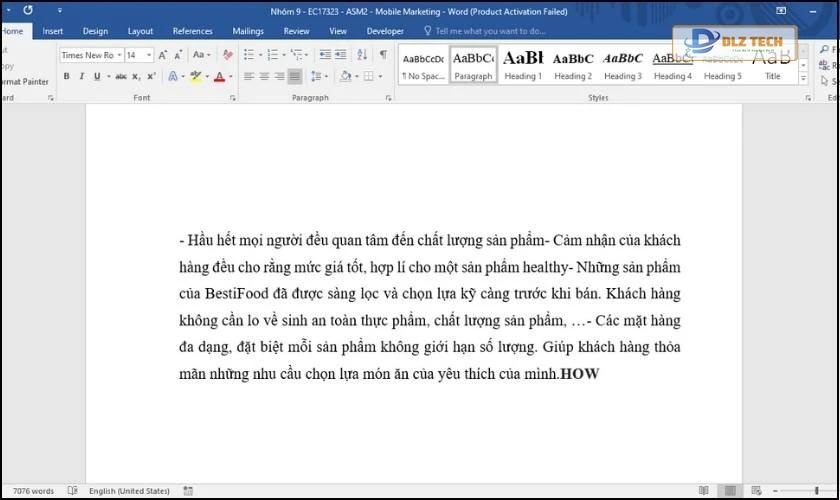
Task: Click the Subscript icon
Action: pyautogui.click(x=138, y=76)
